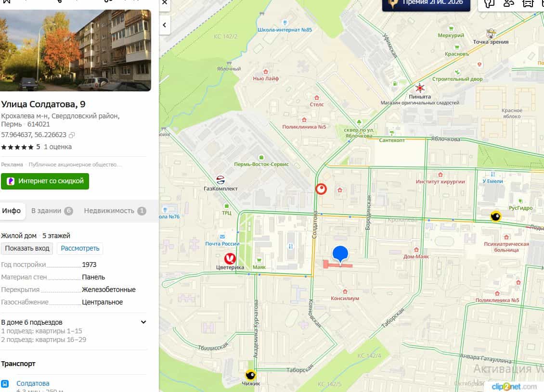Open the Психиатрическая больница marker
The image size is (544, 392).
(x=506, y=238)
